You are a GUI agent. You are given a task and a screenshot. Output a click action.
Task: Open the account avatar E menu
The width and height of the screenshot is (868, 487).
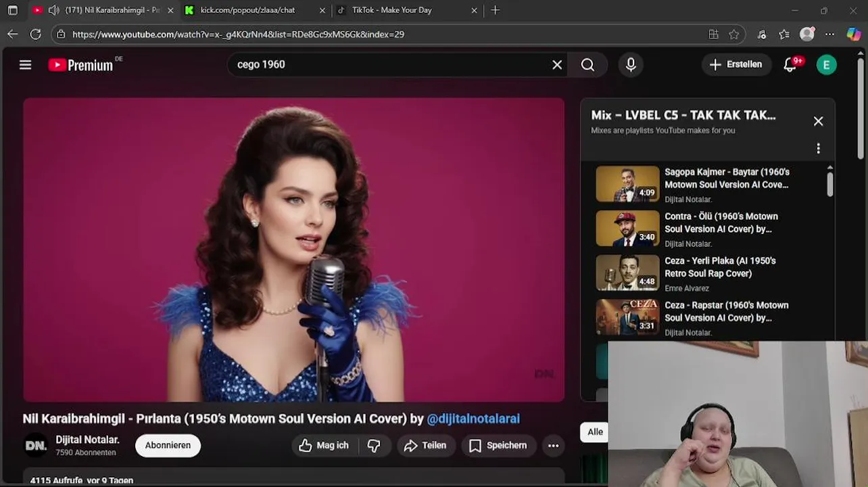826,64
